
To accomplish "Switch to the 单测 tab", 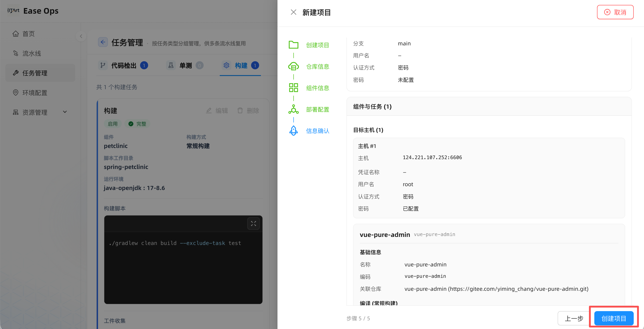I will click(185, 66).
